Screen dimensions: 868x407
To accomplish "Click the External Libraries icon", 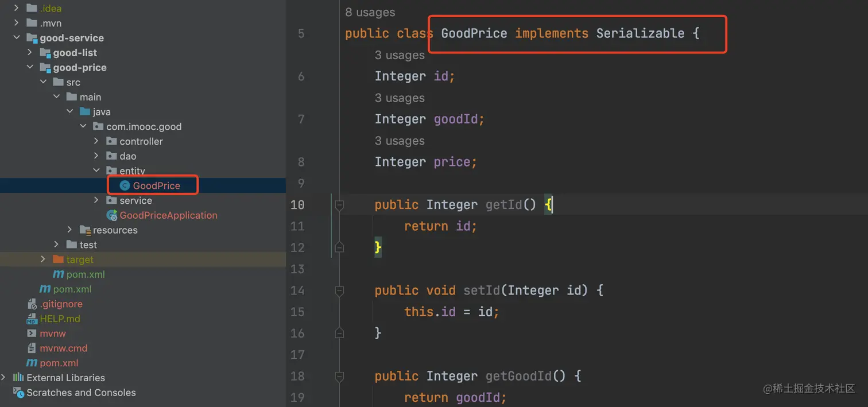I will (18, 378).
